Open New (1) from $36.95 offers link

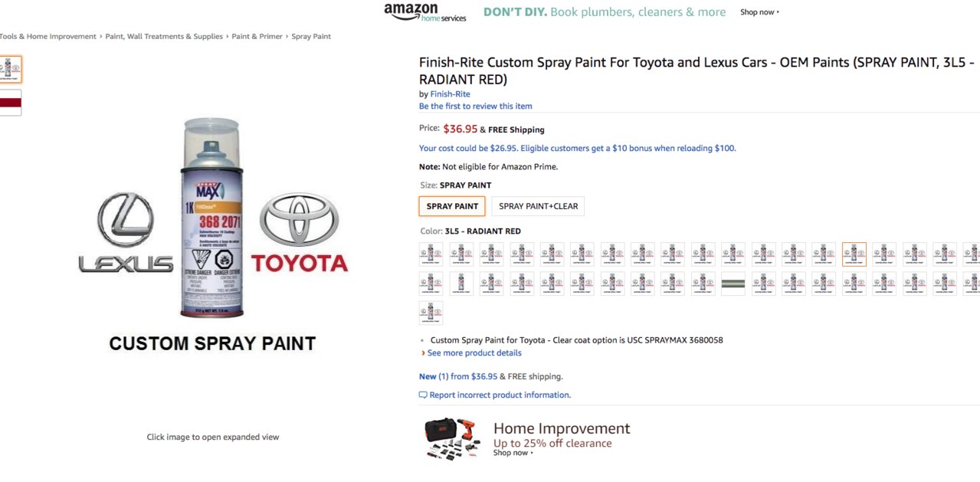[x=458, y=377]
